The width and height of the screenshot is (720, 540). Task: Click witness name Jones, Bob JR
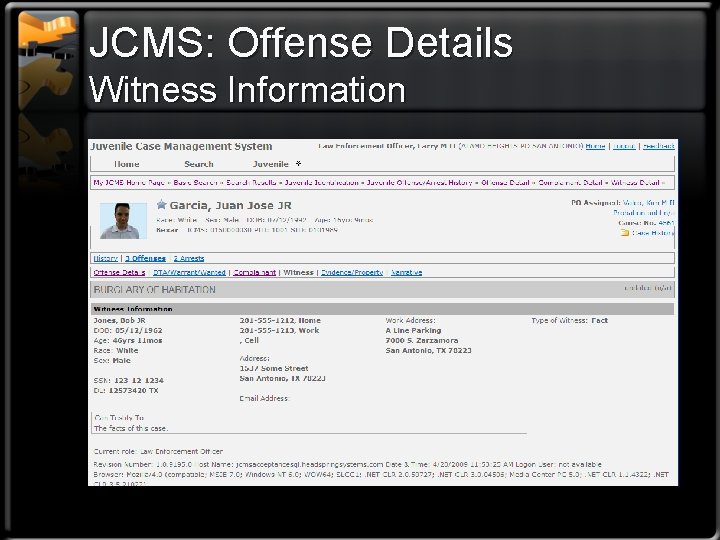119,321
